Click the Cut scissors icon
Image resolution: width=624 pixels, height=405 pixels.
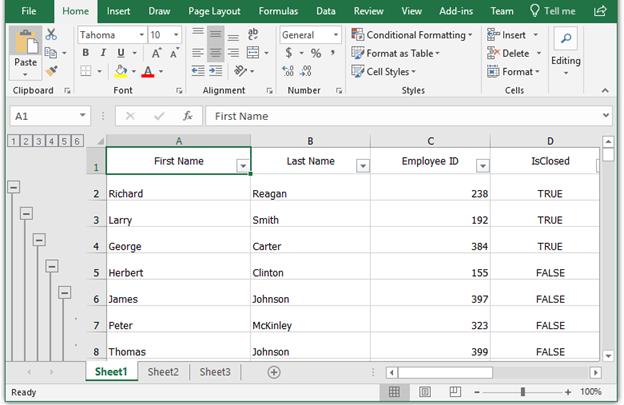click(51, 35)
